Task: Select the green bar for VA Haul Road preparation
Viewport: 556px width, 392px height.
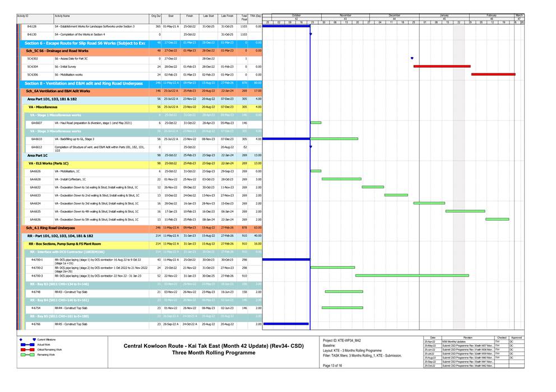Action: pos(316,123)
